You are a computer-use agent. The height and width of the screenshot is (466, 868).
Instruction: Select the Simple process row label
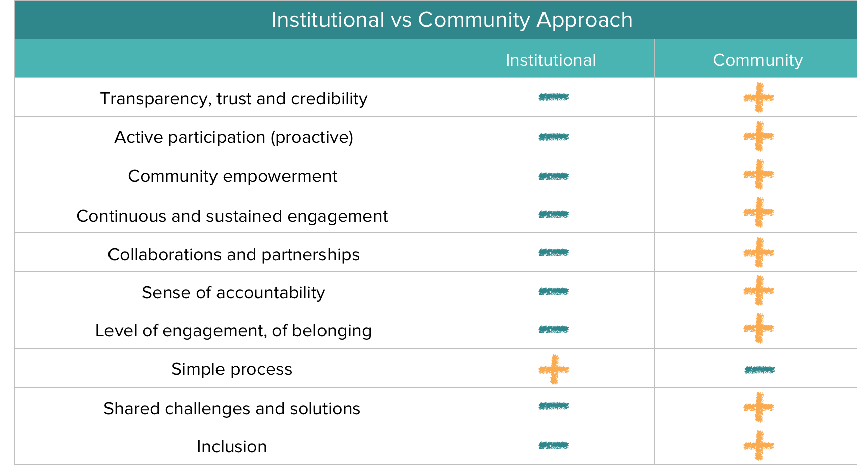click(x=232, y=369)
